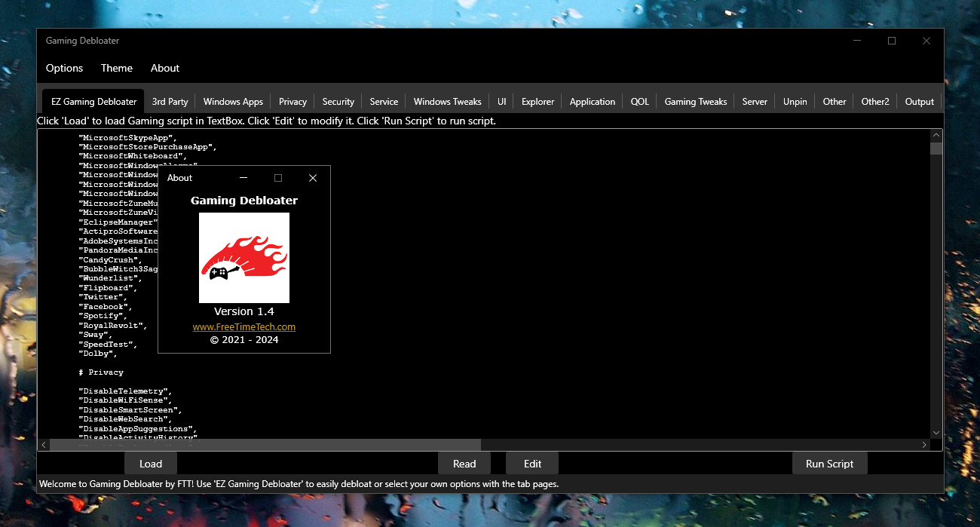
Task: Select the EZ Gaming Debloater tab
Action: tap(93, 101)
